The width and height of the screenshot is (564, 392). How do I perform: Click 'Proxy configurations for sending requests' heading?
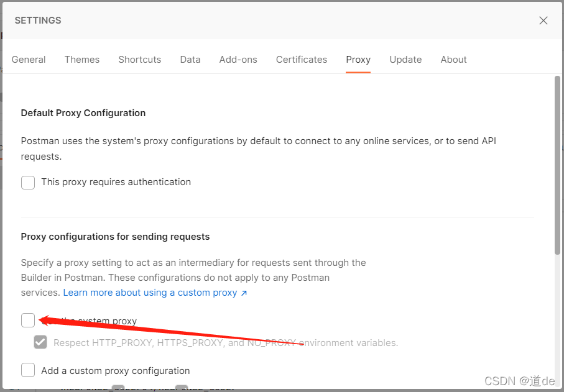(x=115, y=237)
